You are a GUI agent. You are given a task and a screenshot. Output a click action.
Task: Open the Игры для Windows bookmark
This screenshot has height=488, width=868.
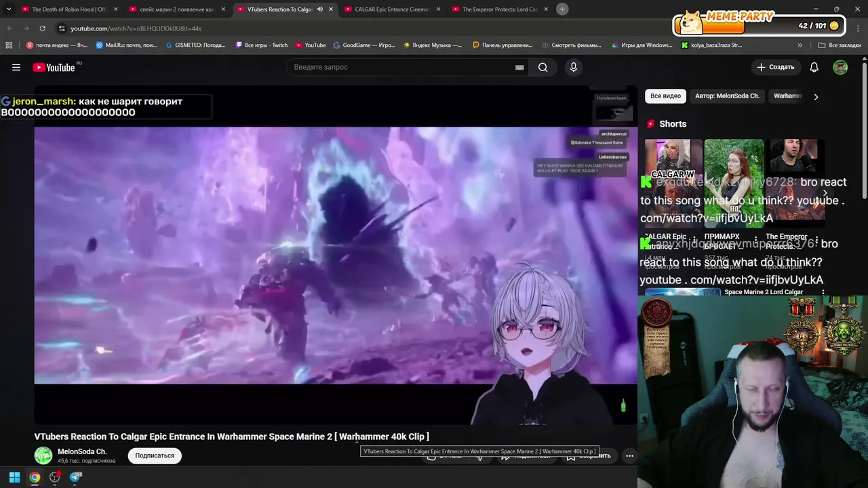click(642, 45)
